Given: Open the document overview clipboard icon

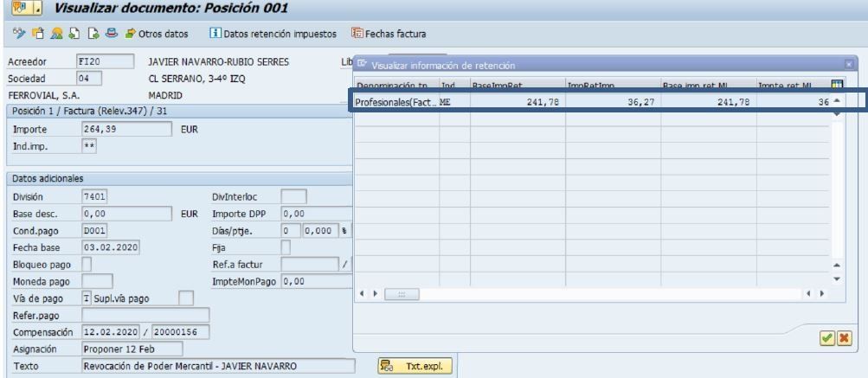Looking at the screenshot, I should click(38, 34).
